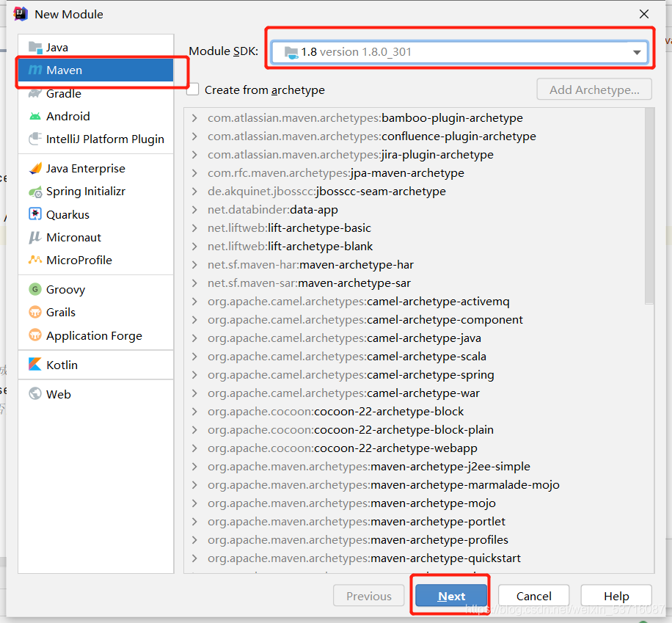
Task: Click the Groovy G icon
Action: (x=35, y=289)
